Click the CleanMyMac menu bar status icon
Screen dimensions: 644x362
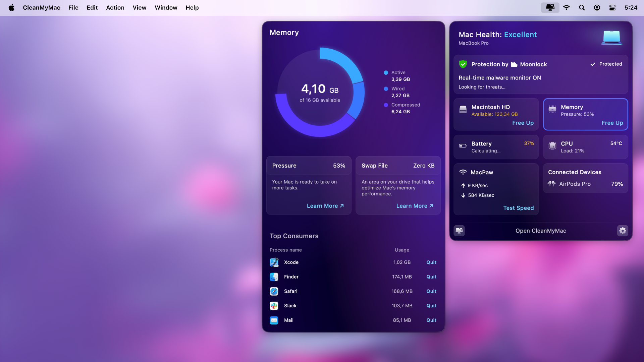pos(550,7)
